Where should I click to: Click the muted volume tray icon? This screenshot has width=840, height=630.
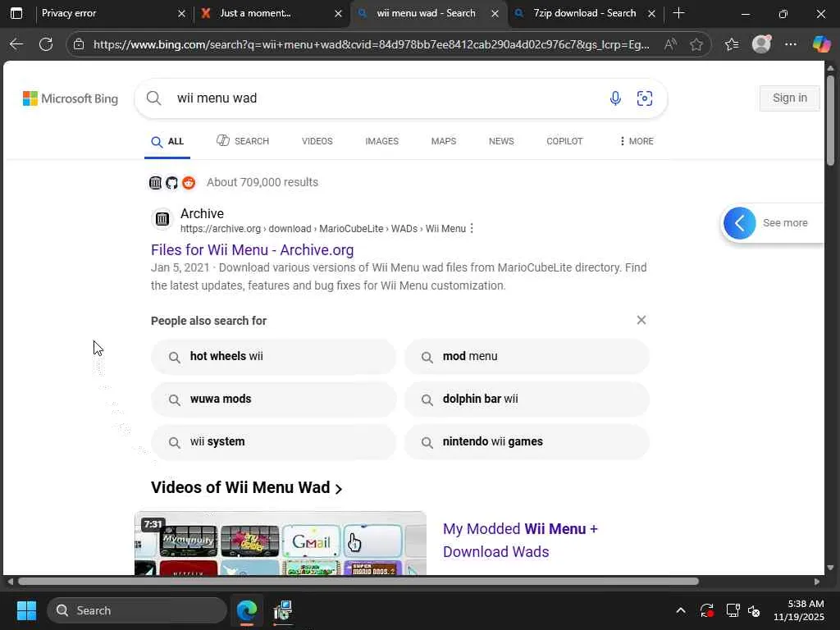[754, 610]
